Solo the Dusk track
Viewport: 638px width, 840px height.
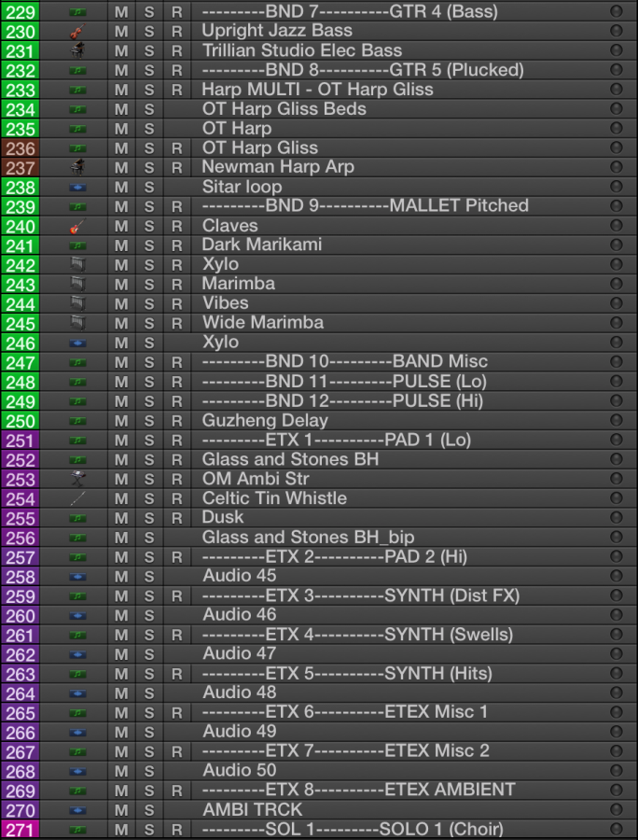pos(149,518)
